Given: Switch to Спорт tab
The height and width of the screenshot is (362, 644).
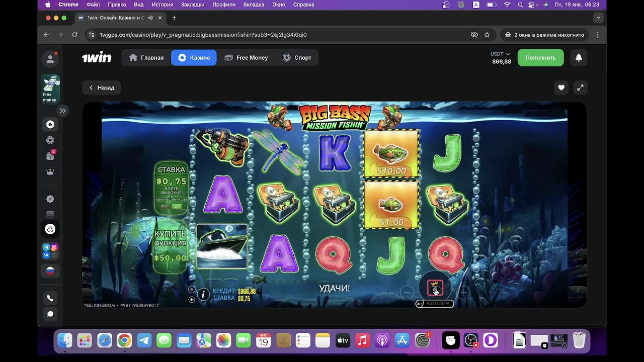Looking at the screenshot, I should click(297, 58).
